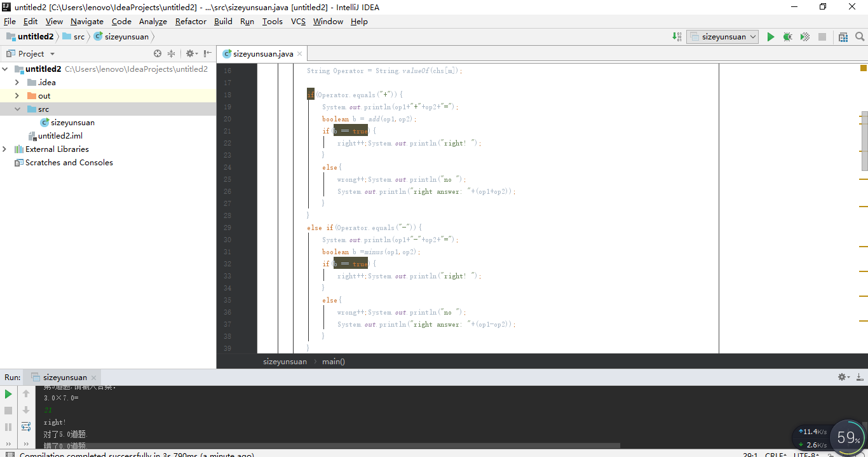Open the Tools menu

point(273,22)
